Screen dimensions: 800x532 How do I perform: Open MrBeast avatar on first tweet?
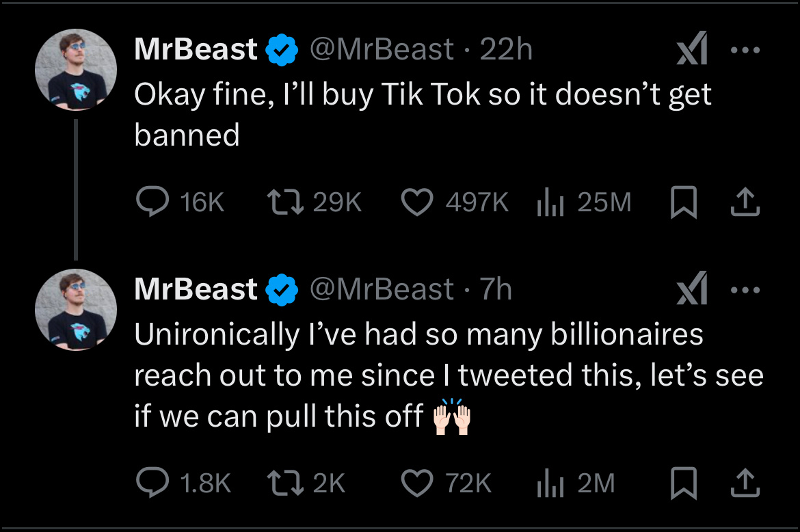(76, 70)
